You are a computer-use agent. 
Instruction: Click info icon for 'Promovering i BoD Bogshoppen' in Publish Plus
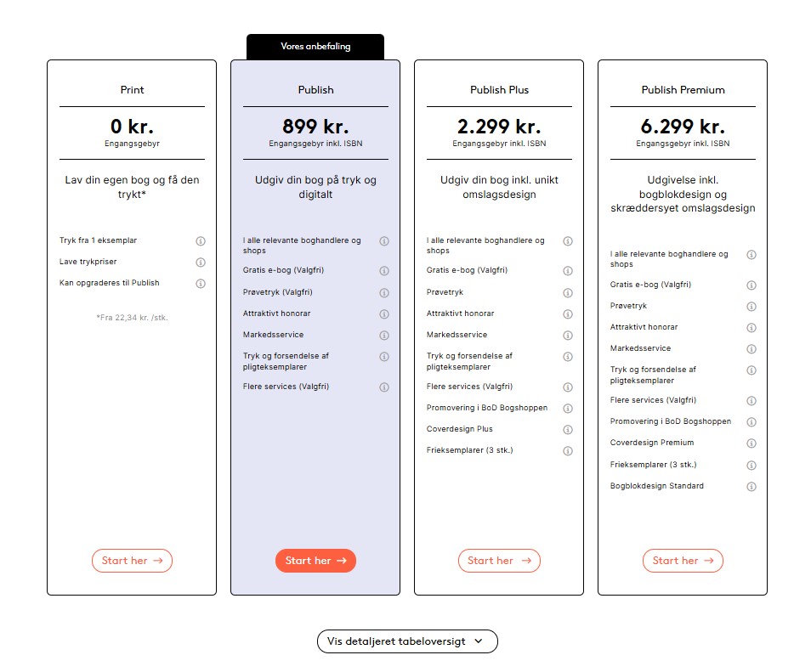click(568, 409)
